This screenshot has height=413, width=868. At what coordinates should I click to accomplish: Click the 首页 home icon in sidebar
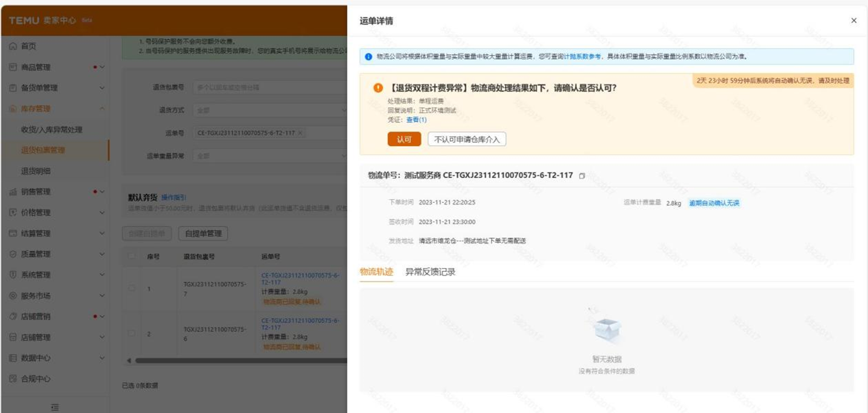click(x=13, y=46)
